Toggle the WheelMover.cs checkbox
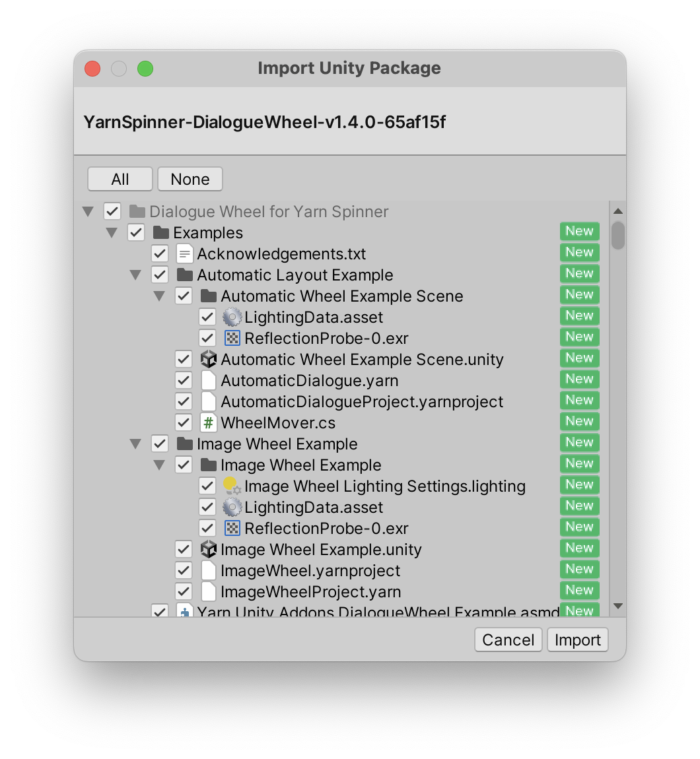 click(x=183, y=423)
